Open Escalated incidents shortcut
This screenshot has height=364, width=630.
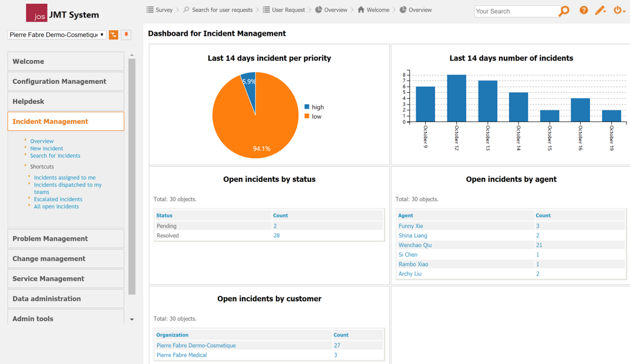coord(58,199)
